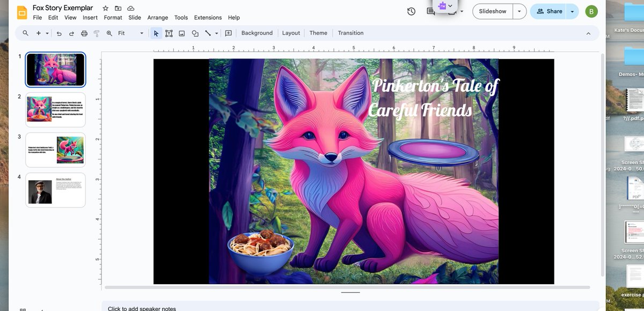Screen dimensions: 644x311
Task: Undo the last action
Action: tap(59, 33)
